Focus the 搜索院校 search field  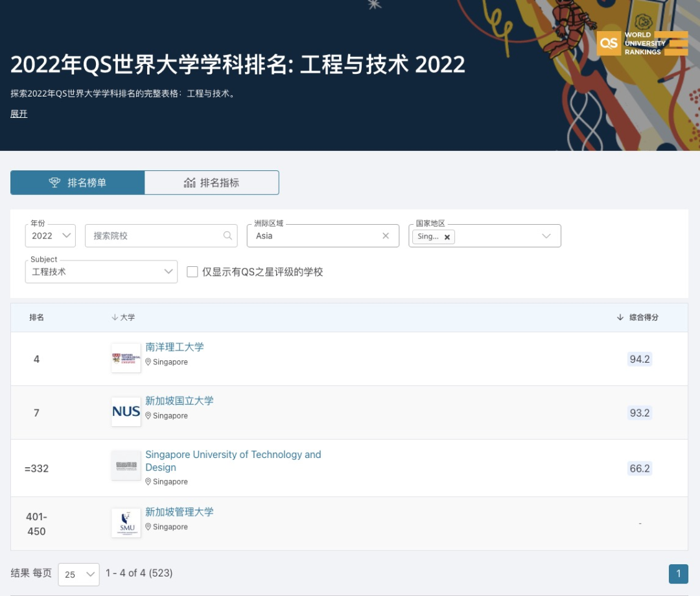pyautogui.click(x=161, y=236)
